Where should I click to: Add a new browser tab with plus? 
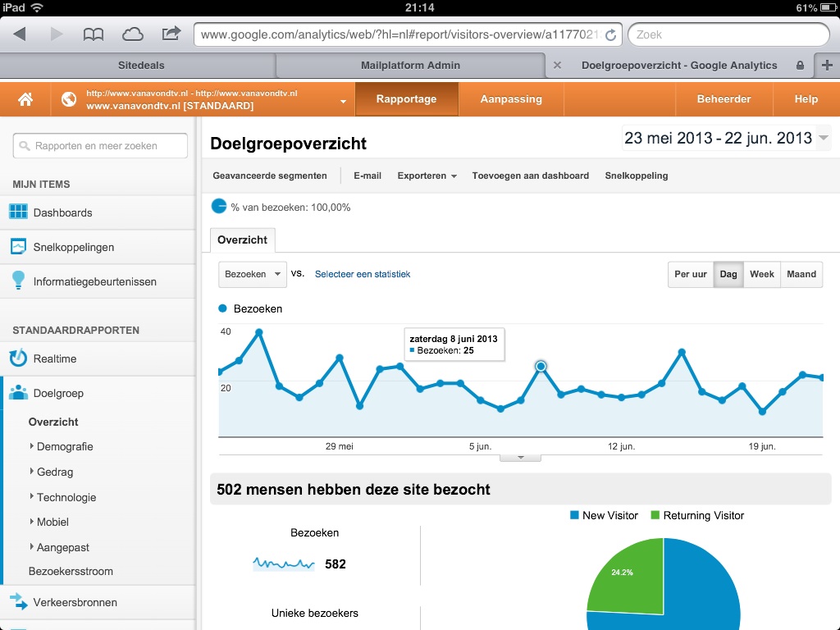(827, 65)
